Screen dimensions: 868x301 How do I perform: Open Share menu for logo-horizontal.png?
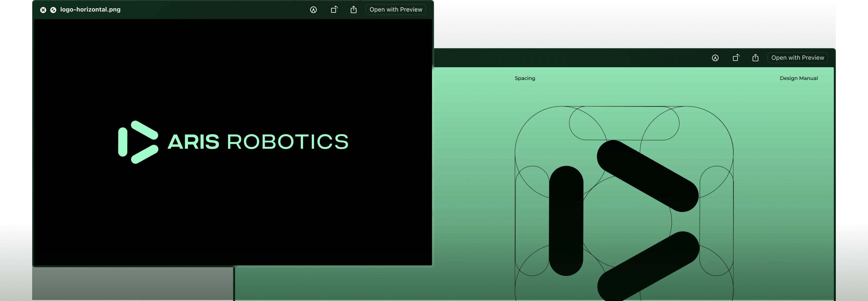(x=353, y=10)
